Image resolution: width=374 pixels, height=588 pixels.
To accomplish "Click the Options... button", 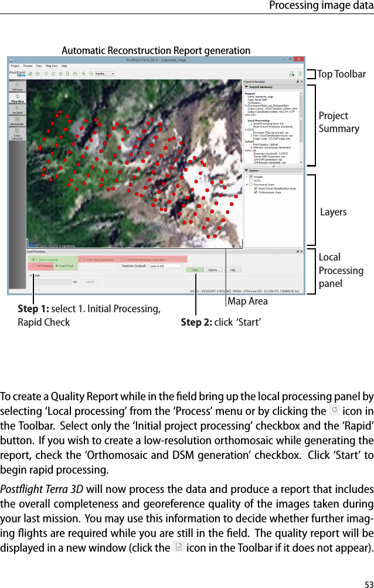I will (x=213, y=269).
